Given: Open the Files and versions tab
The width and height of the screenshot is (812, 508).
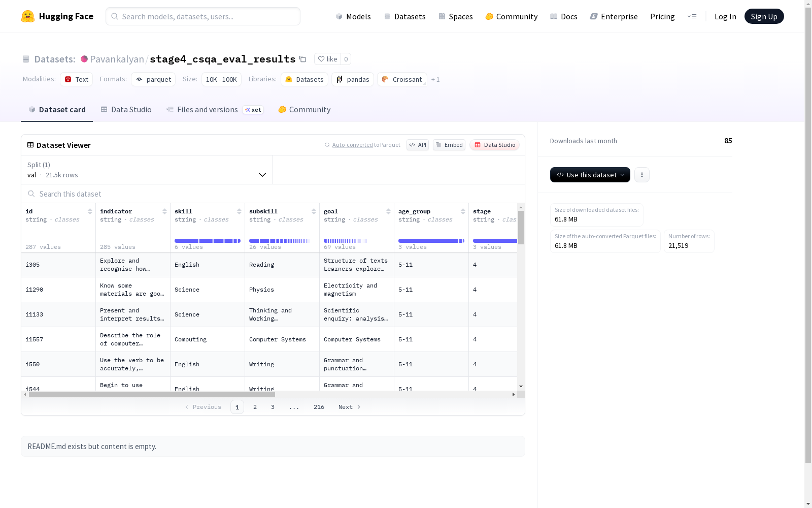Looking at the screenshot, I should point(215,110).
